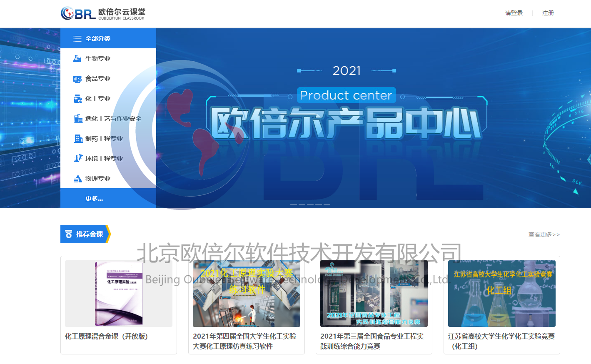
Task: Click 请登录 login link
Action: (514, 13)
